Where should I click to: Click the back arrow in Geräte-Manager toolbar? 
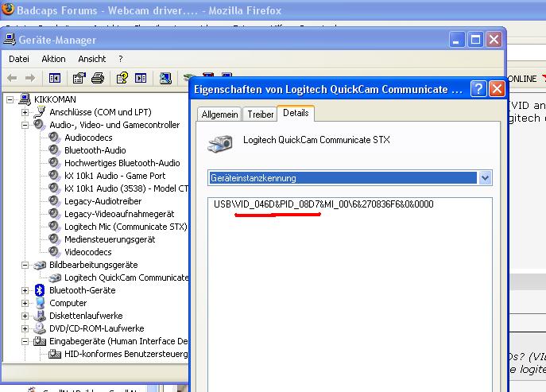point(12,78)
